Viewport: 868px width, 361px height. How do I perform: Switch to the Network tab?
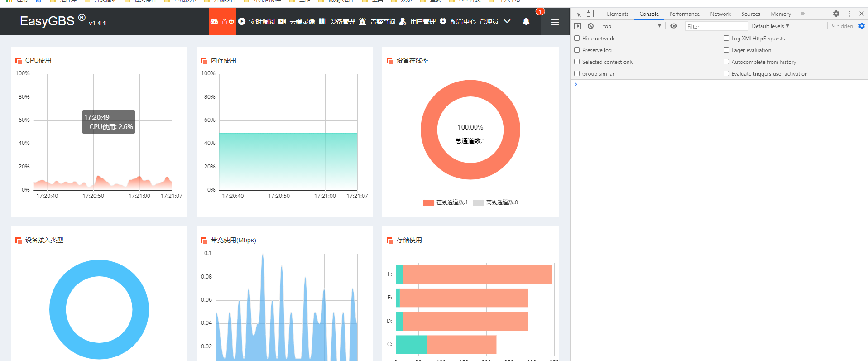(720, 14)
